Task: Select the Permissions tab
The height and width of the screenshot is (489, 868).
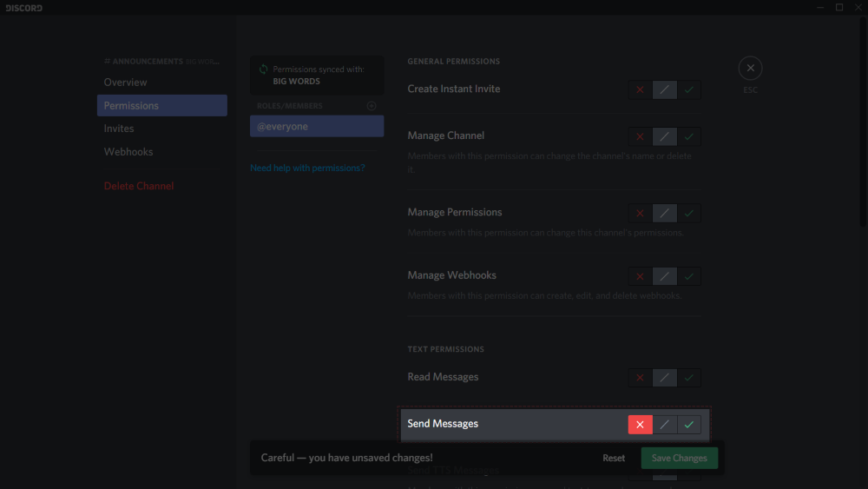Action: pyautogui.click(x=161, y=105)
